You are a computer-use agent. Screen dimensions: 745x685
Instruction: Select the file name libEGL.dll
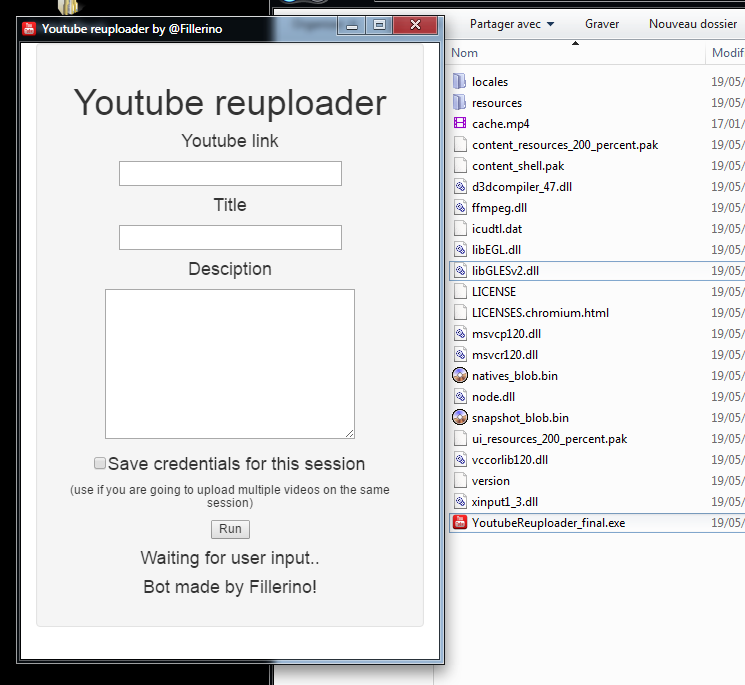tap(496, 250)
